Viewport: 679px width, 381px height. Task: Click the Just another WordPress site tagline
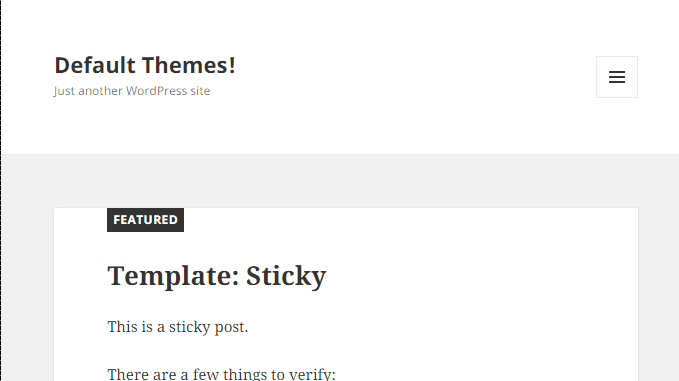pos(132,91)
